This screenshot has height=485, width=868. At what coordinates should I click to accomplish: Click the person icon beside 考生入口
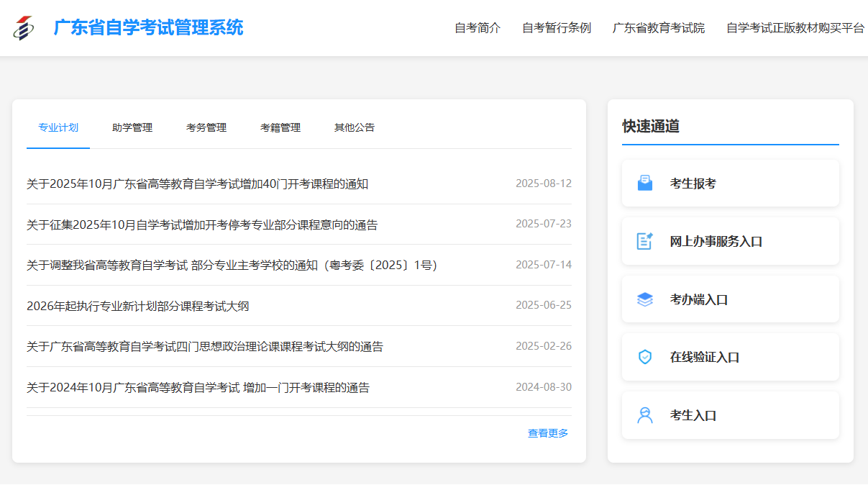pyautogui.click(x=645, y=415)
